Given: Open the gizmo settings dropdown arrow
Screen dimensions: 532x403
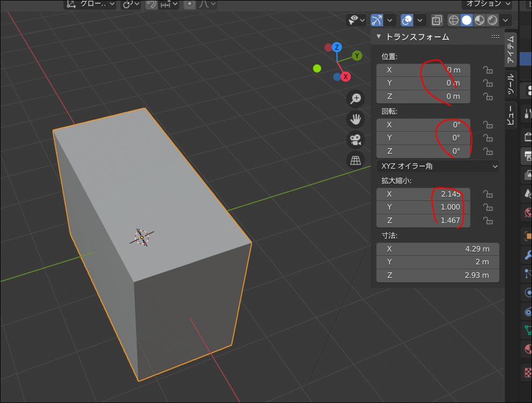Looking at the screenshot, I should point(390,20).
